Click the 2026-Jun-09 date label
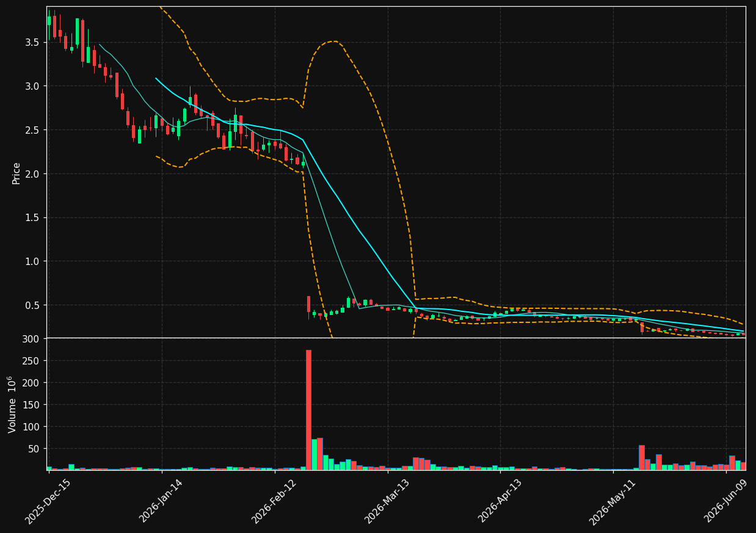756x533 pixels. (x=725, y=501)
